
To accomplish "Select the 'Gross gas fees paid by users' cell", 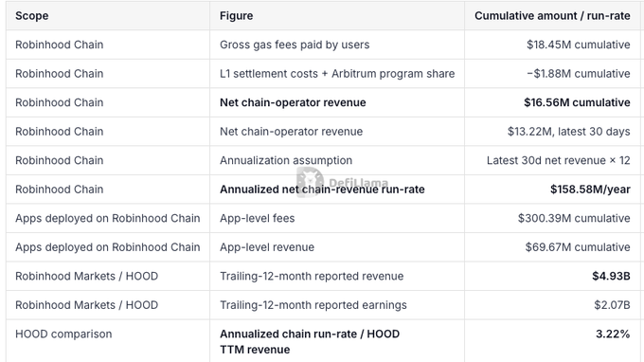I will coord(295,45).
